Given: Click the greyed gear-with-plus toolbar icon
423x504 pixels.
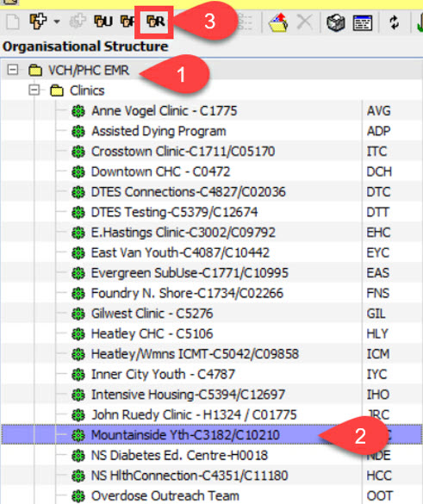Looking at the screenshot, I should click(78, 22).
